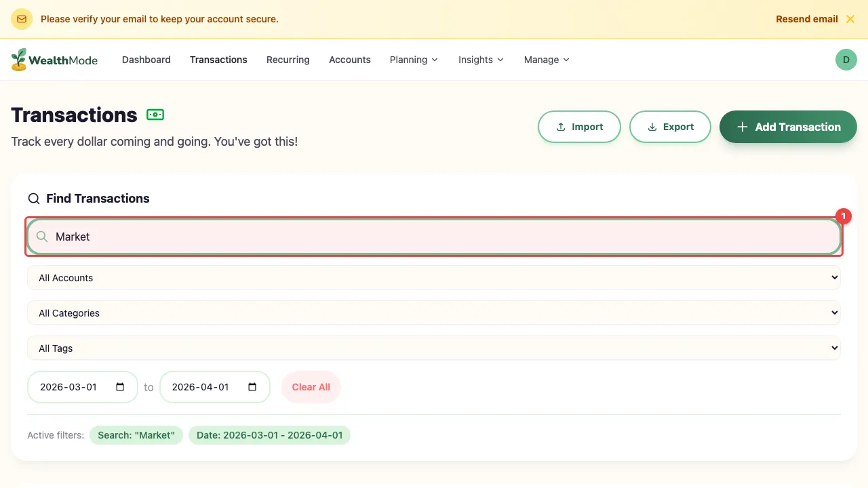
Task: Open the All Categories dropdown
Action: [434, 312]
